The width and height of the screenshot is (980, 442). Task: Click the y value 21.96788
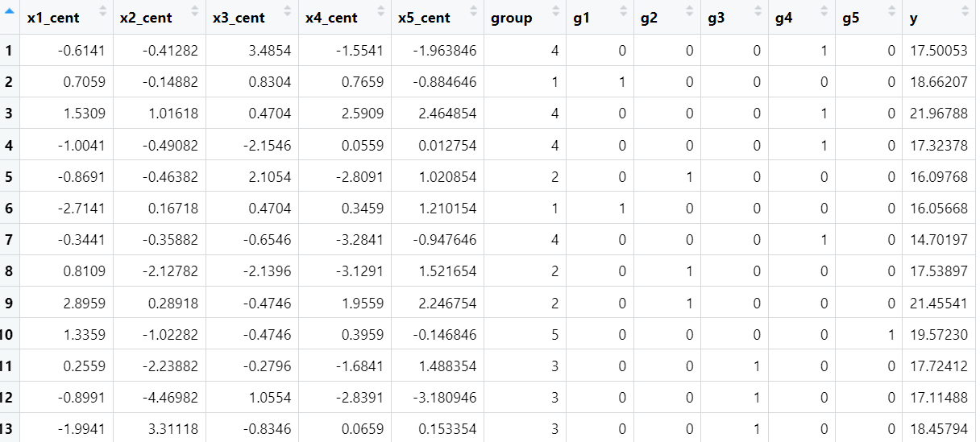tap(939, 114)
